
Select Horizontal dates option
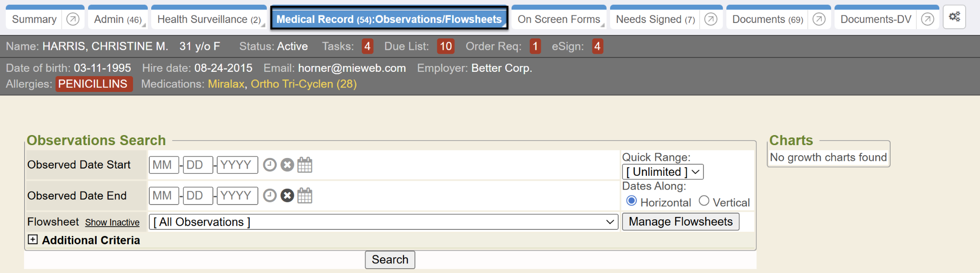[632, 201]
